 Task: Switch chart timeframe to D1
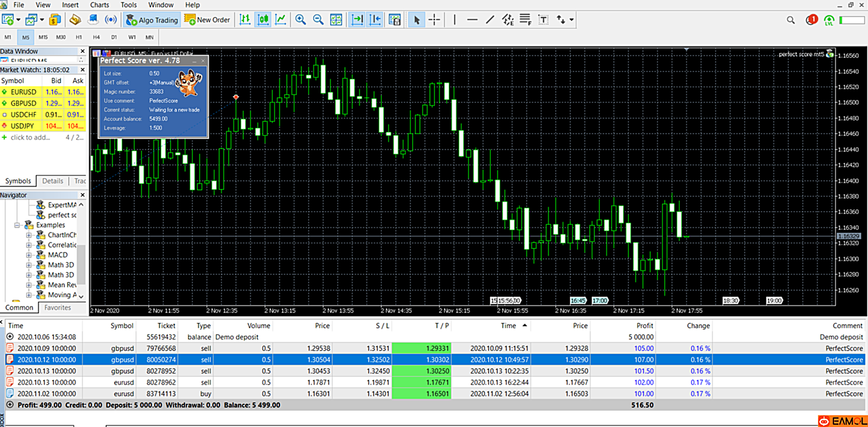pyautogui.click(x=114, y=37)
